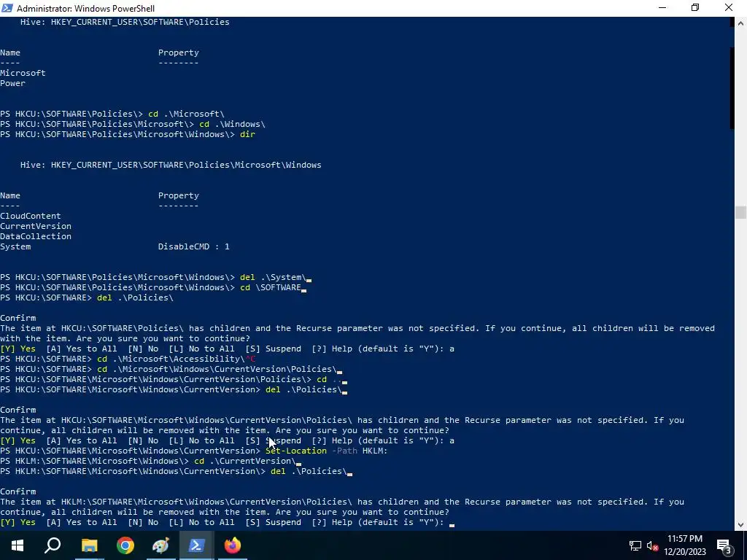This screenshot has width=747, height=560.
Task: Click 'dir' command text
Action: pos(247,134)
